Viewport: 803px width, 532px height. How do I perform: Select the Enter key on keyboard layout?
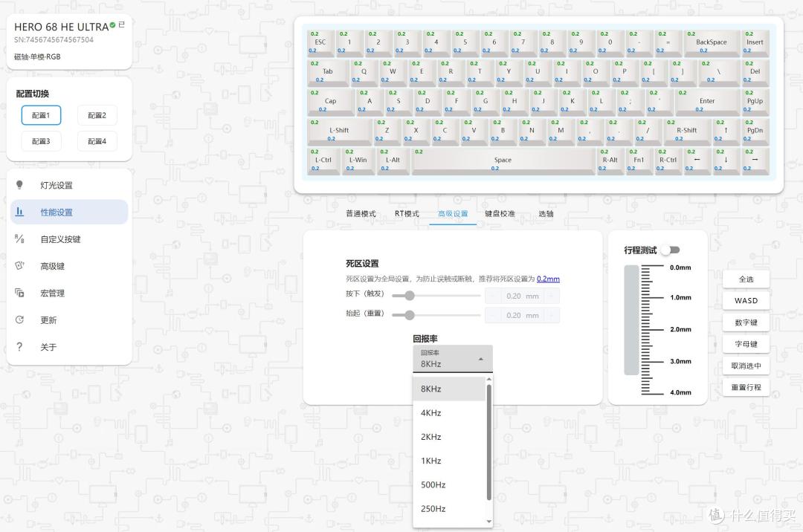click(707, 101)
